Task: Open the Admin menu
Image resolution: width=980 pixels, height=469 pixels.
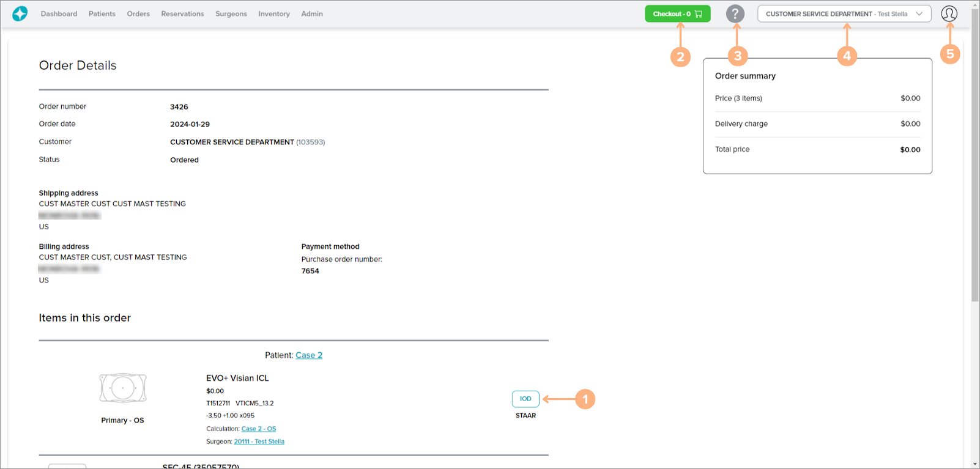Action: (311, 14)
